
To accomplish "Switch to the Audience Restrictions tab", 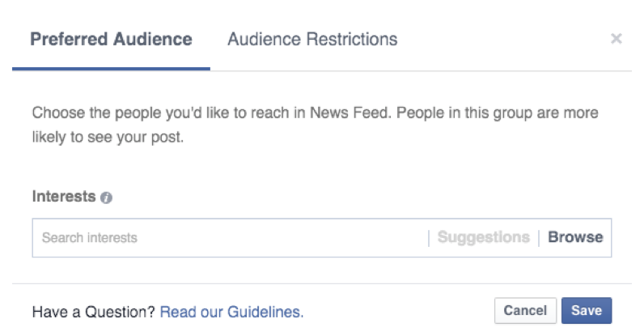I will coord(312,39).
